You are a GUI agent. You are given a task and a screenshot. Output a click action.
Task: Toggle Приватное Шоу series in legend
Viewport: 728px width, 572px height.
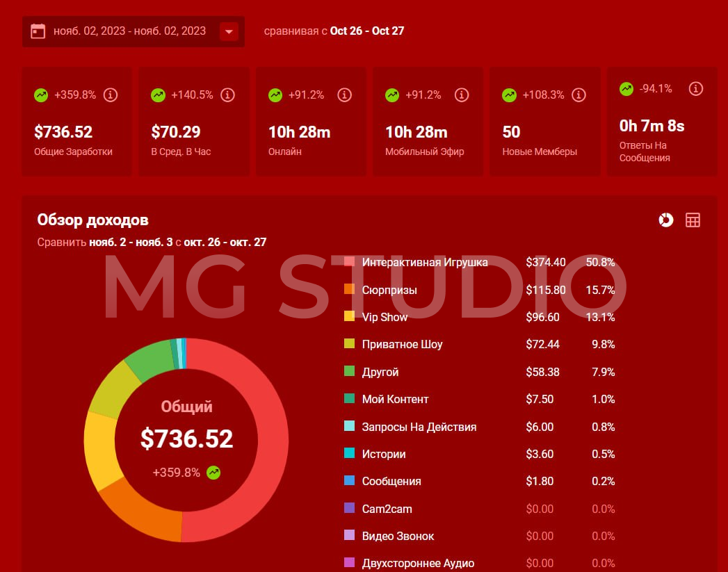[x=350, y=344]
